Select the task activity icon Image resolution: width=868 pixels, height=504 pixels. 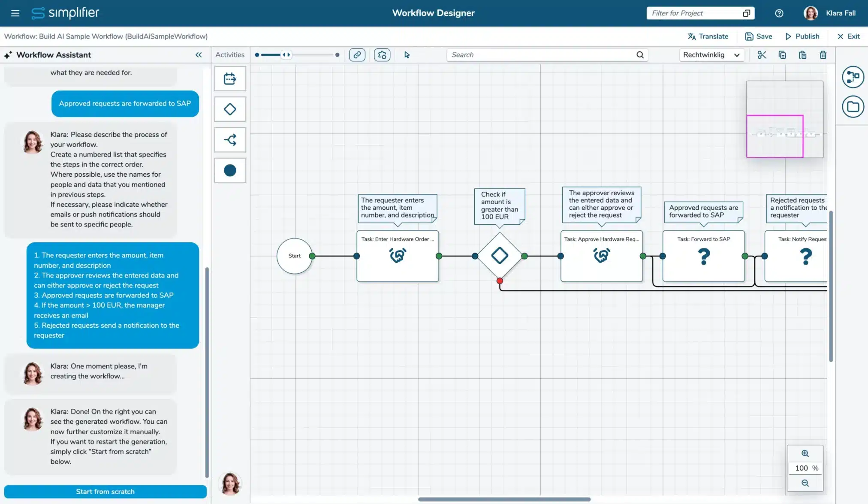tap(230, 78)
